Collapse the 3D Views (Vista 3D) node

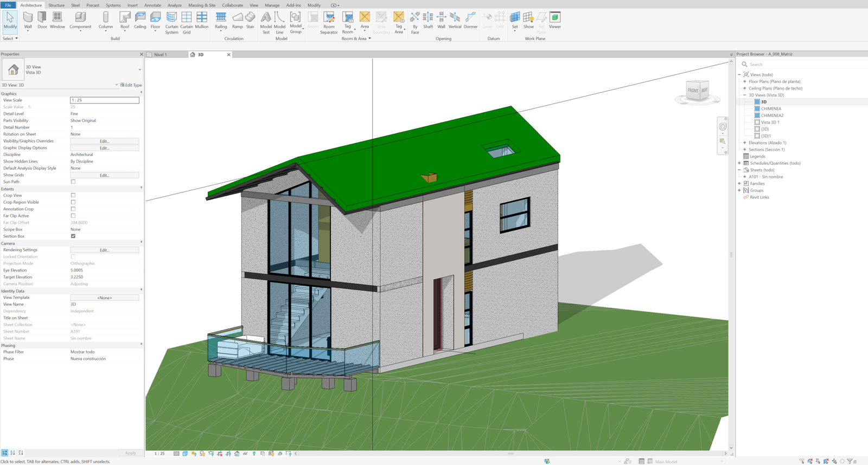coord(745,95)
